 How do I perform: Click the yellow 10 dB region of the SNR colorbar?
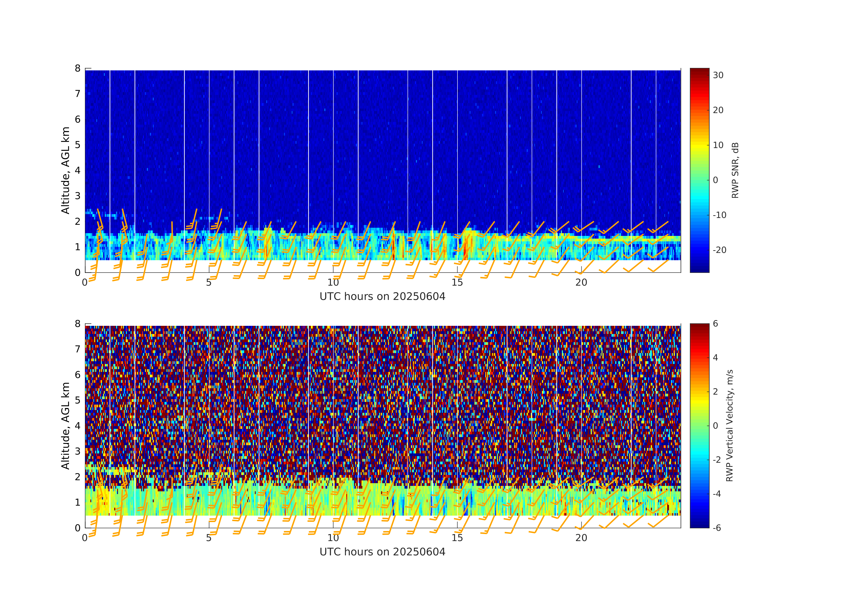pyautogui.click(x=699, y=145)
